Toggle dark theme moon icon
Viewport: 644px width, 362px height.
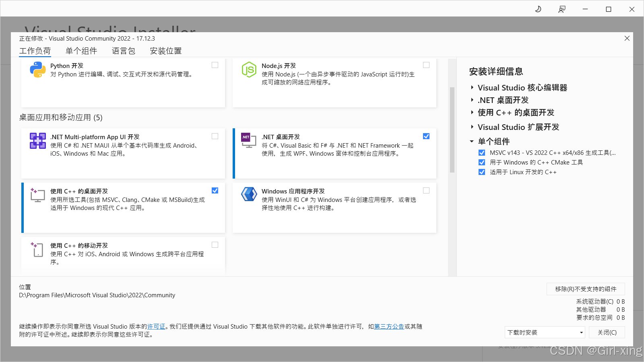(x=538, y=9)
